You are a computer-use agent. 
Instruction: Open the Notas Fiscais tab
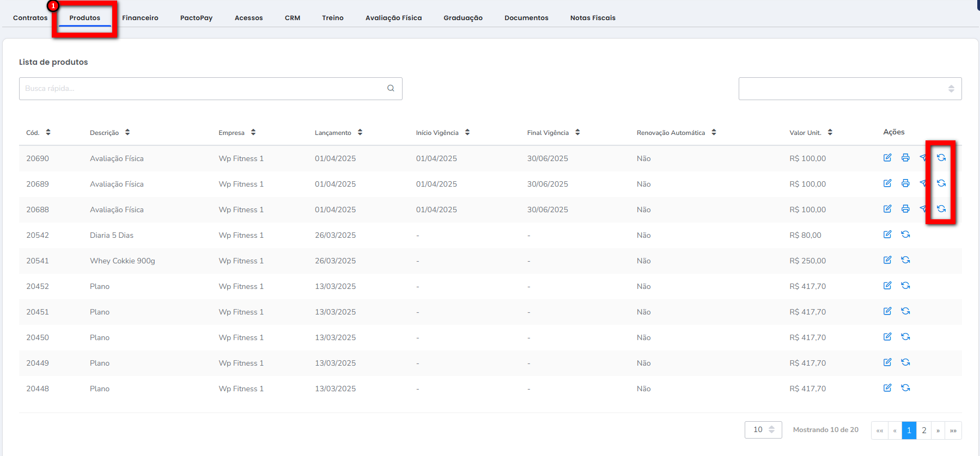pos(593,18)
